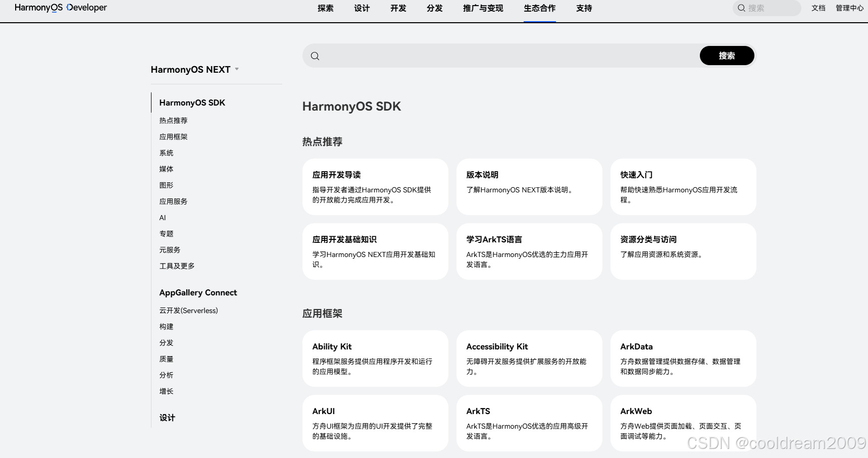Focus the top-right 搜索 input field
868x458 pixels.
767,8
